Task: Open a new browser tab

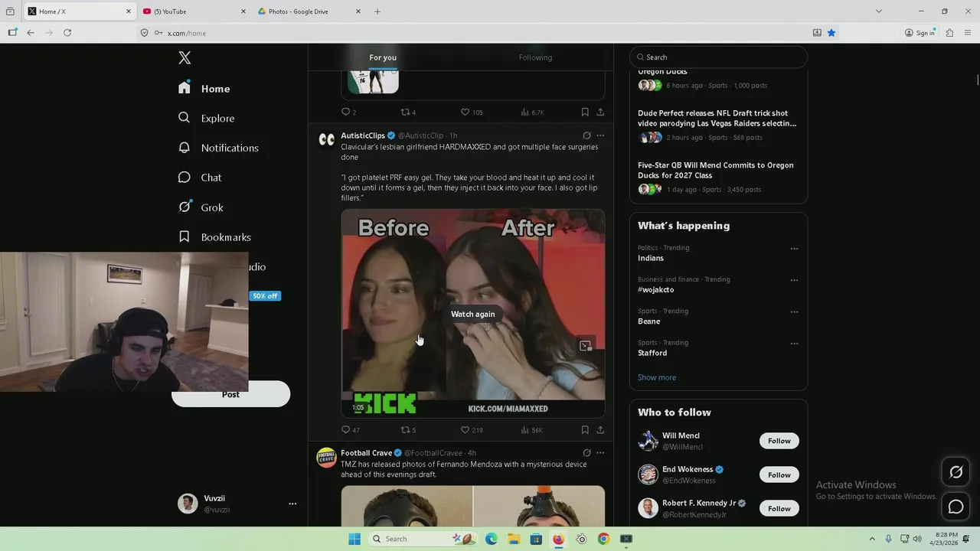Action: [x=377, y=11]
